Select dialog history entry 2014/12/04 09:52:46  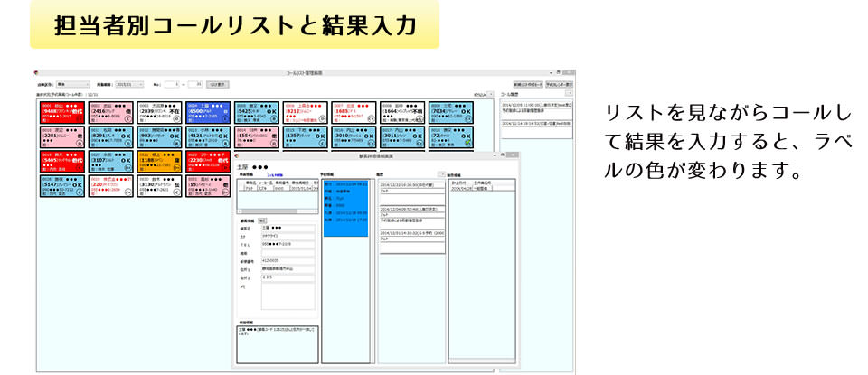[412, 218]
